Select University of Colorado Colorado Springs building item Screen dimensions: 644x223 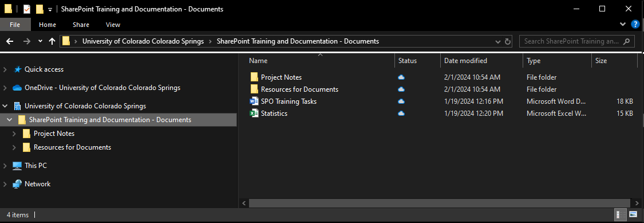[85, 105]
